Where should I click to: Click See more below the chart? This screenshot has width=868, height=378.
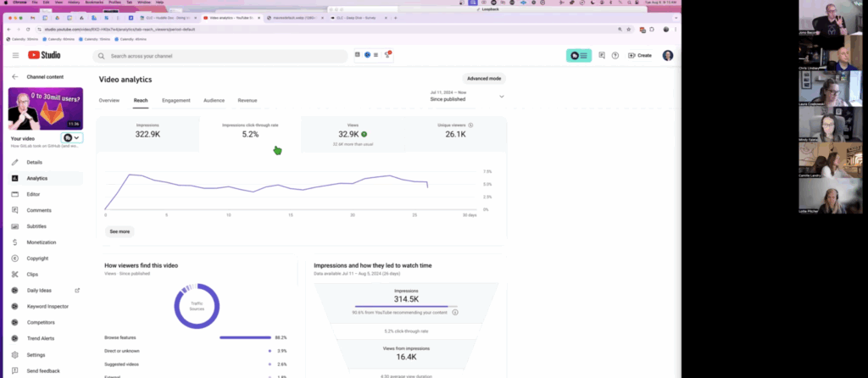[x=120, y=231]
